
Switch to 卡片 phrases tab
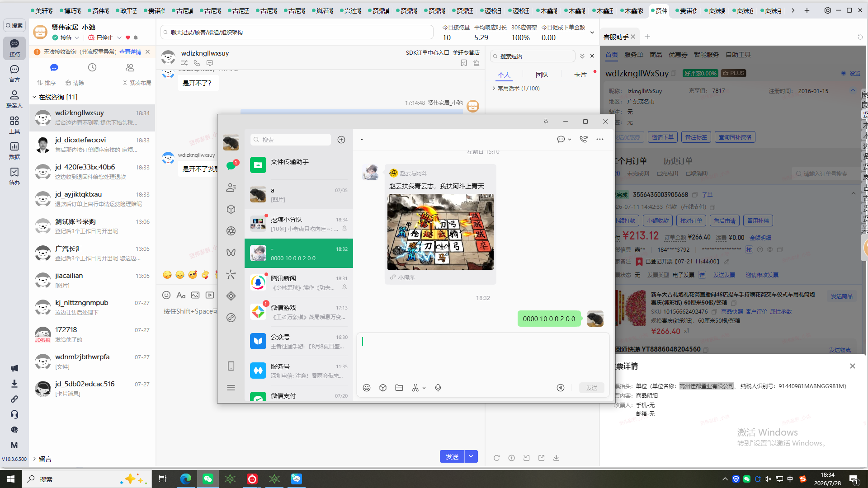(580, 75)
